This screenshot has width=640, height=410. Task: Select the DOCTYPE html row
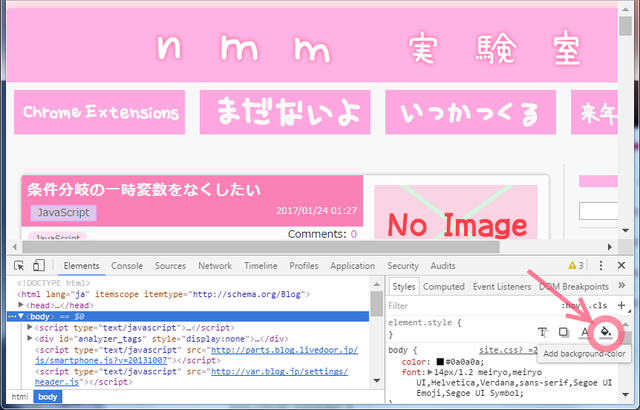tap(54, 283)
